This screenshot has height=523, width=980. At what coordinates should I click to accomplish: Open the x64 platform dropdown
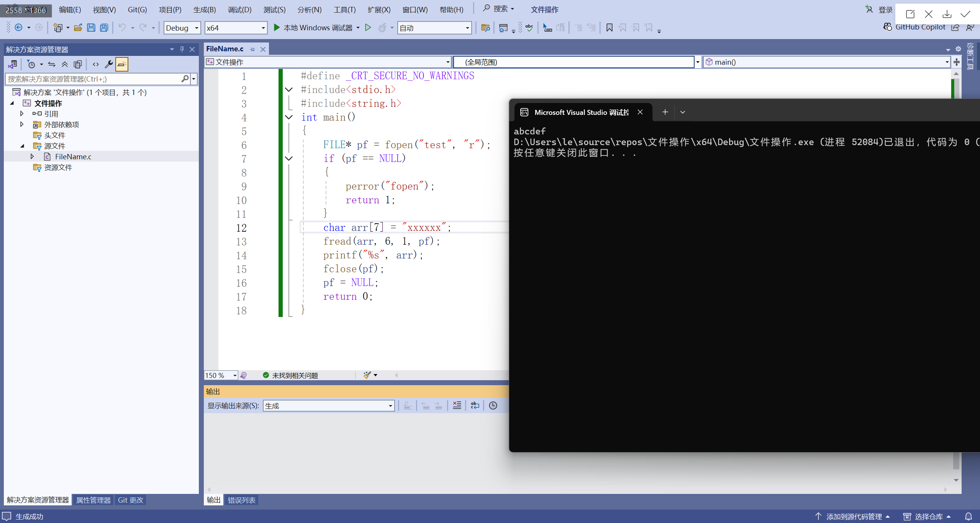point(236,28)
